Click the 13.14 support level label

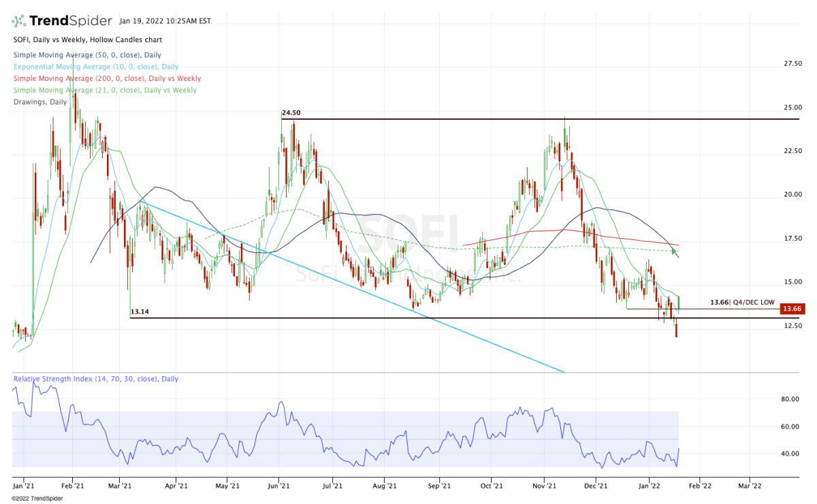tap(140, 312)
